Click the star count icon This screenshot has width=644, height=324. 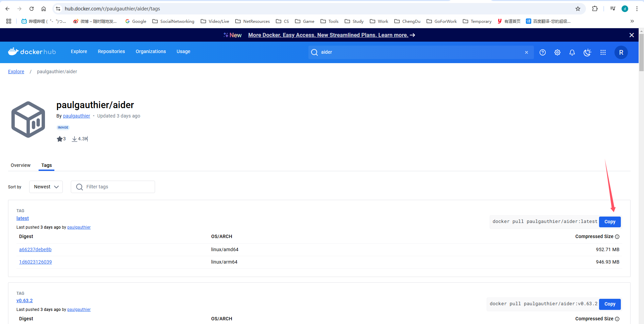(60, 139)
